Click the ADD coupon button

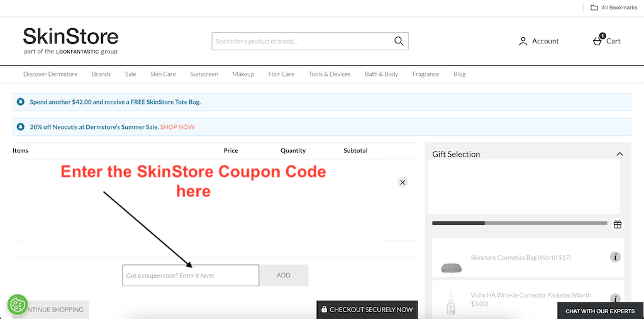pos(284,276)
